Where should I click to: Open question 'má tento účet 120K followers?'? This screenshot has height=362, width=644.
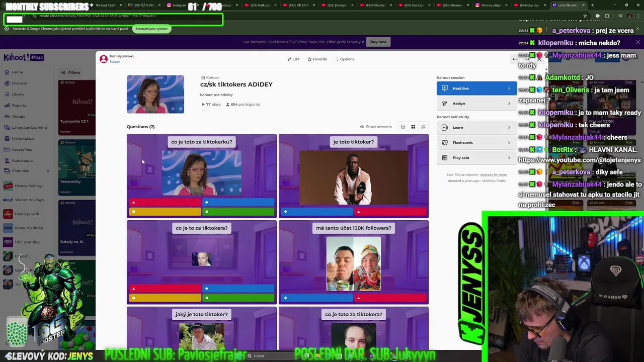[x=354, y=262]
